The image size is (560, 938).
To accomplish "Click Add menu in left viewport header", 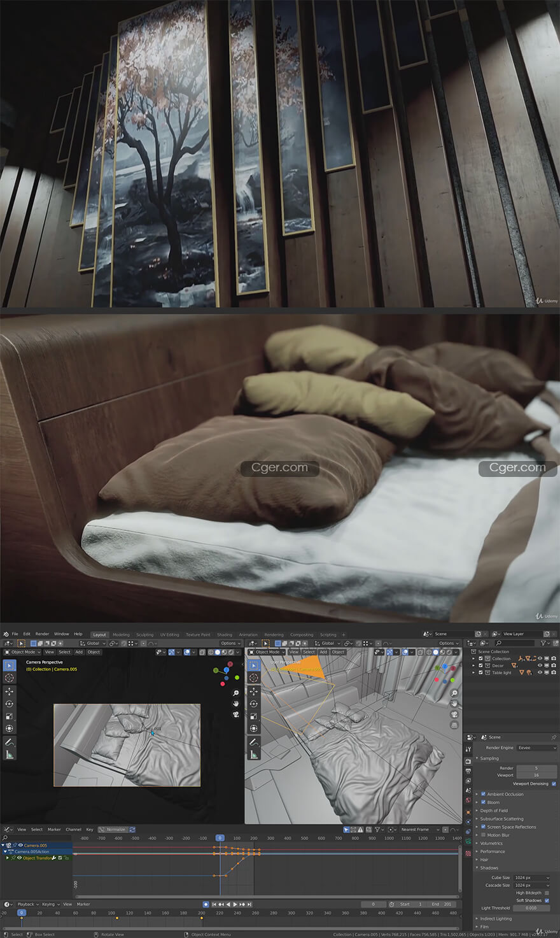I will click(79, 652).
